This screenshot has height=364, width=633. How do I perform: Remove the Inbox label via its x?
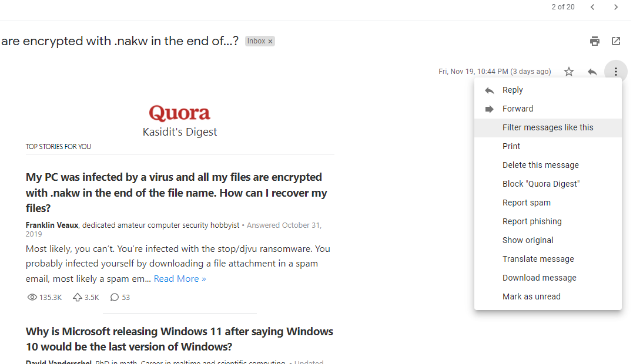point(270,41)
